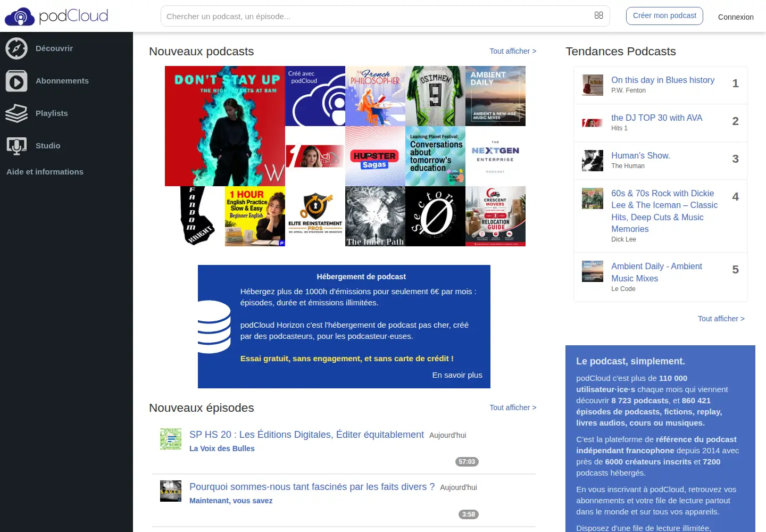Open the Ambient Daily cover in new podcasts
This screenshot has height=532, width=766.
495,96
